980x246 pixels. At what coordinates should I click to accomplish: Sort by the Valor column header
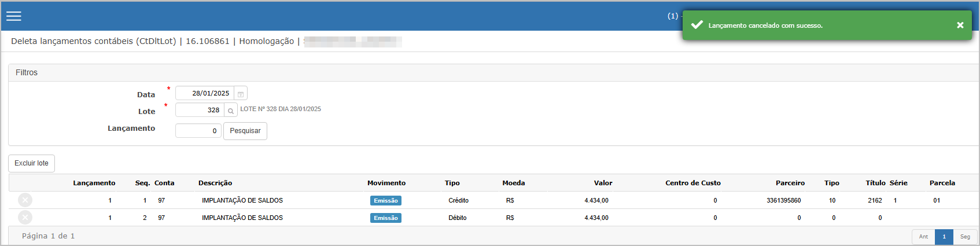[x=603, y=183]
